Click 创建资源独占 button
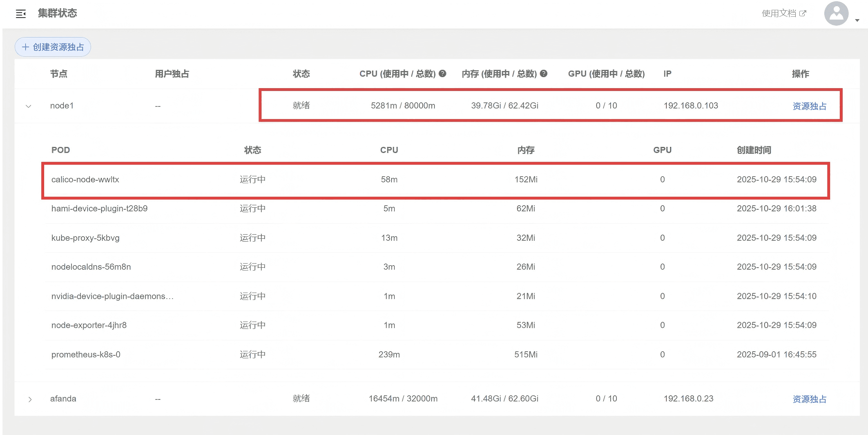This screenshot has height=435, width=868. (53, 47)
